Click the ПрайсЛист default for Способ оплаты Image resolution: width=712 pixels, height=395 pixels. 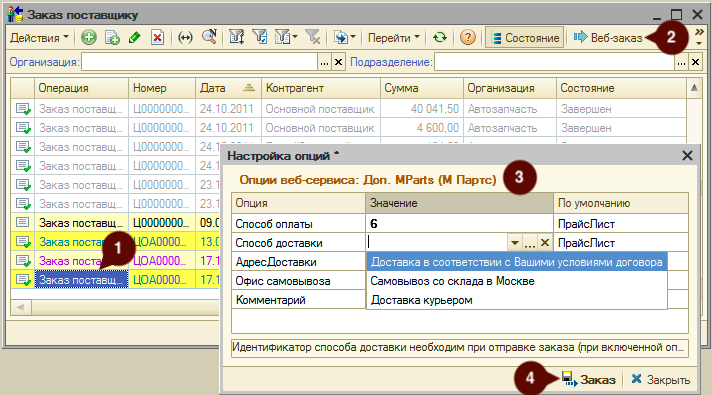[621, 224]
